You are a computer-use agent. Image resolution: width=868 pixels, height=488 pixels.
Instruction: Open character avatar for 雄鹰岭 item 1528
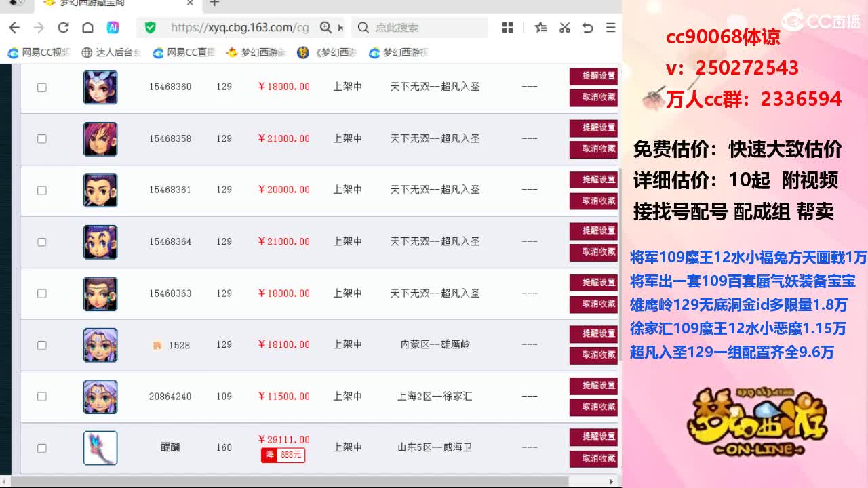[100, 345]
